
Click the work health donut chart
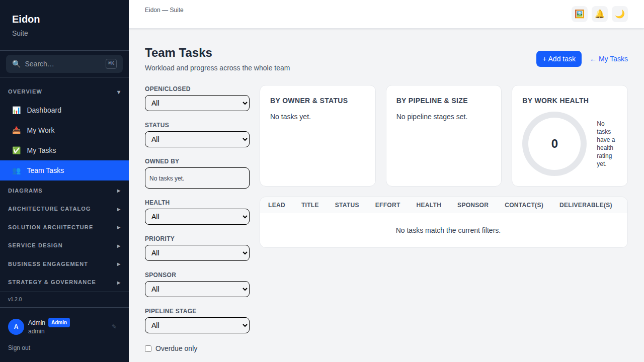coord(554,144)
